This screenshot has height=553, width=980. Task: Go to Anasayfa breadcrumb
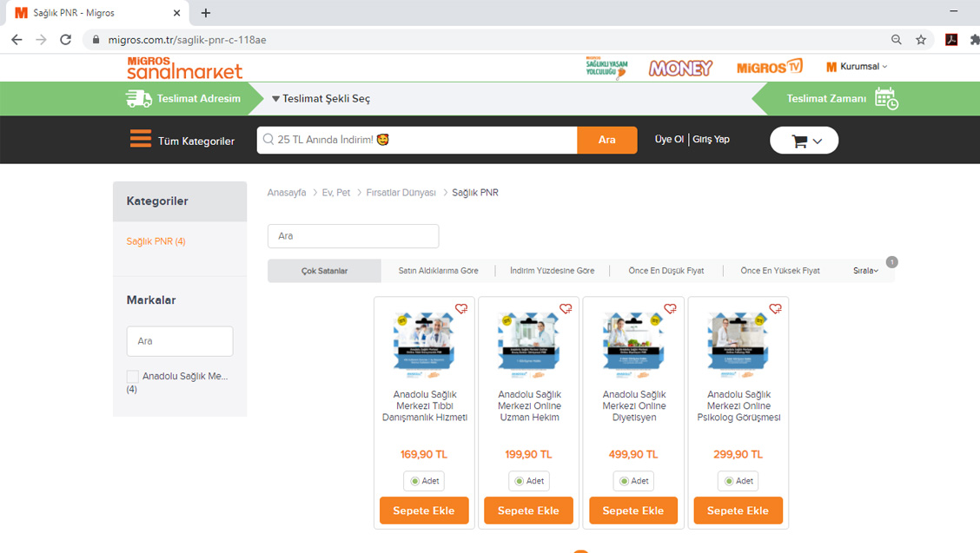286,193
